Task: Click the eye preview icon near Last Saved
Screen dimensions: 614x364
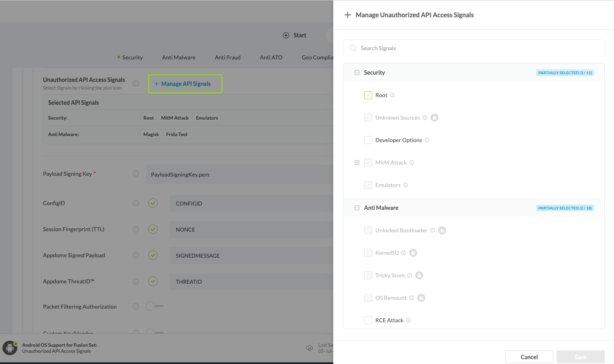Action: pyautogui.click(x=310, y=348)
